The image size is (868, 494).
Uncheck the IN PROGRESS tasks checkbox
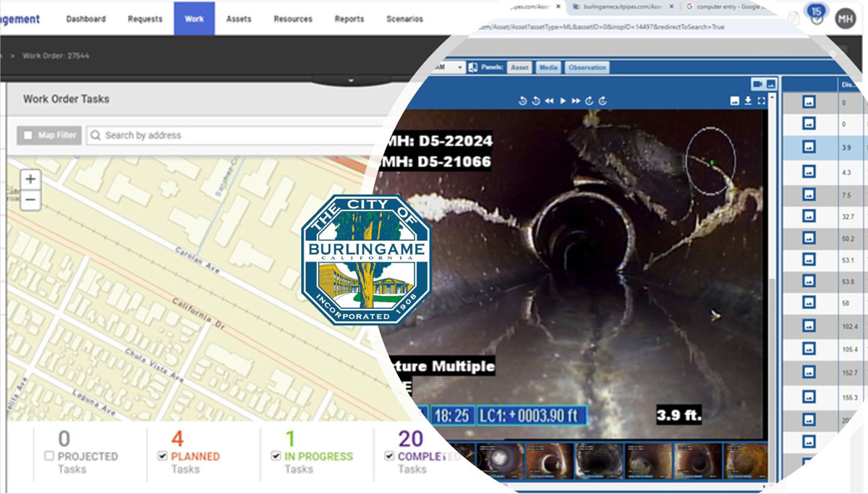pyautogui.click(x=276, y=456)
